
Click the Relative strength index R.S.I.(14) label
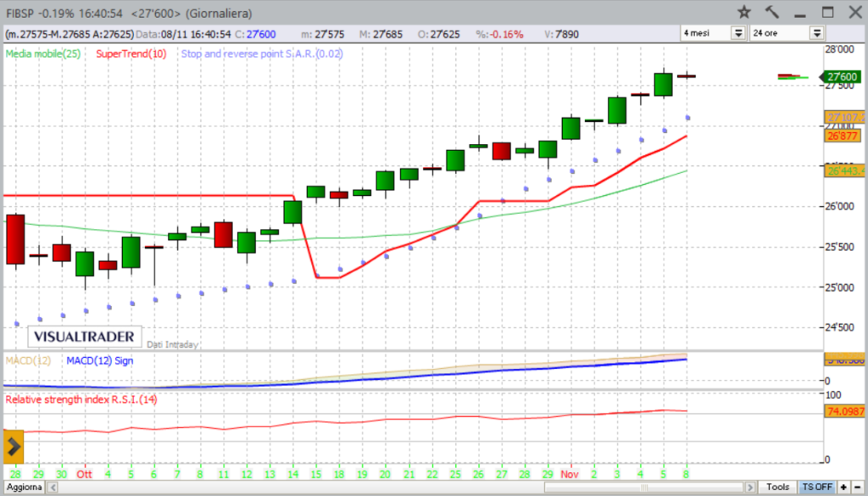81,398
